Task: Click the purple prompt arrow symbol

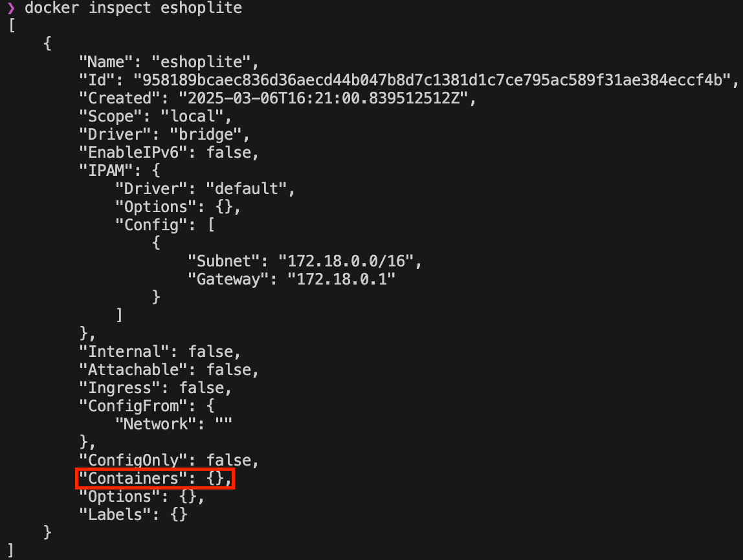Action: point(11,8)
